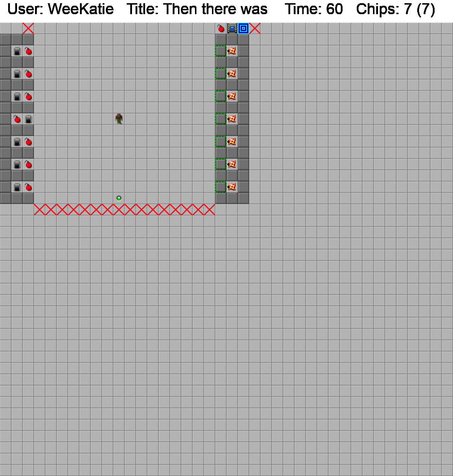Select the topmost computer chip on the left

[17, 51]
